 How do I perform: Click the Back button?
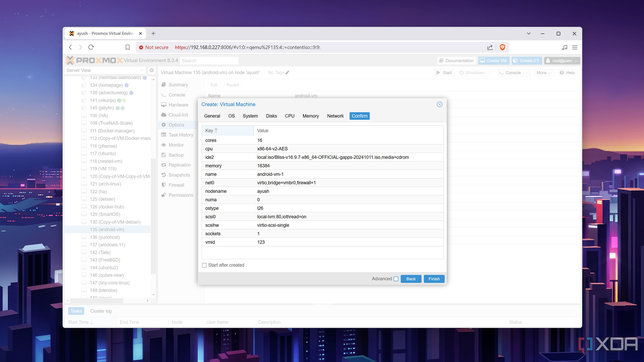click(411, 279)
